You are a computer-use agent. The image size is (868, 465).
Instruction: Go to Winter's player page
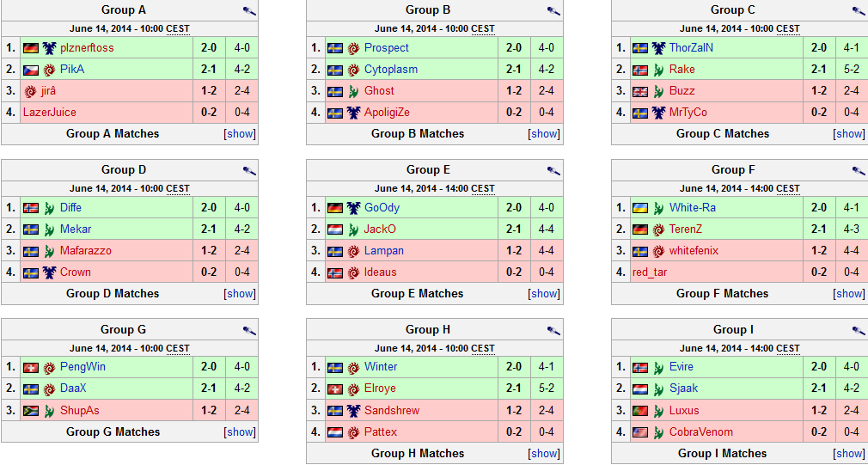pos(381,367)
